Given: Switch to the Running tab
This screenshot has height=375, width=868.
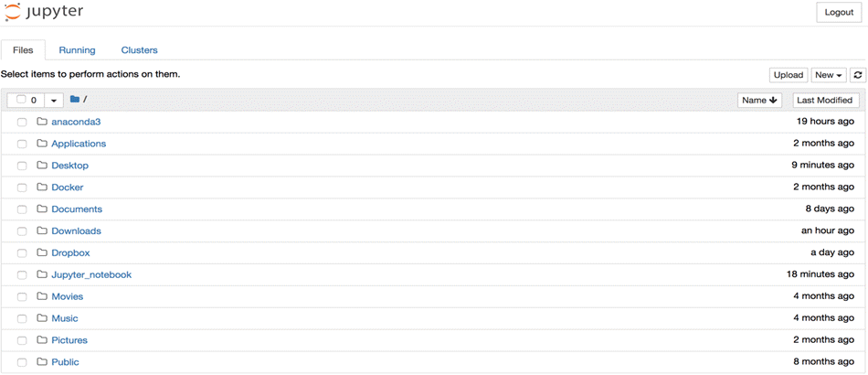Looking at the screenshot, I should click(77, 50).
